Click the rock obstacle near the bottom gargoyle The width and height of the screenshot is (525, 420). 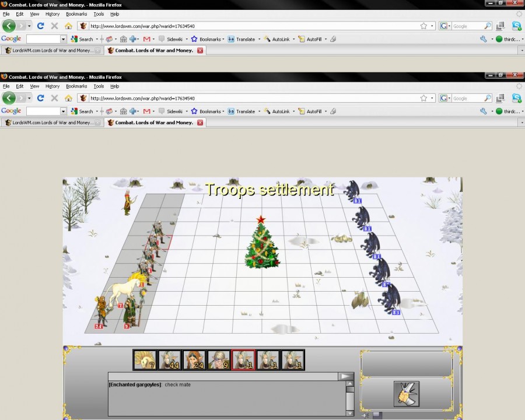click(360, 300)
